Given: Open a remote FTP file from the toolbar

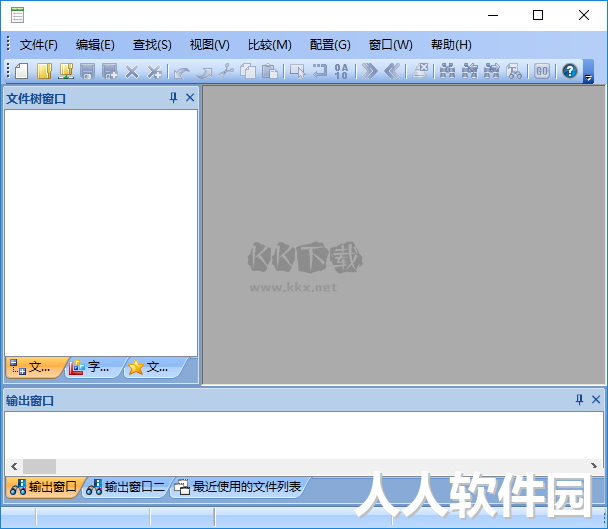Looking at the screenshot, I should [66, 71].
